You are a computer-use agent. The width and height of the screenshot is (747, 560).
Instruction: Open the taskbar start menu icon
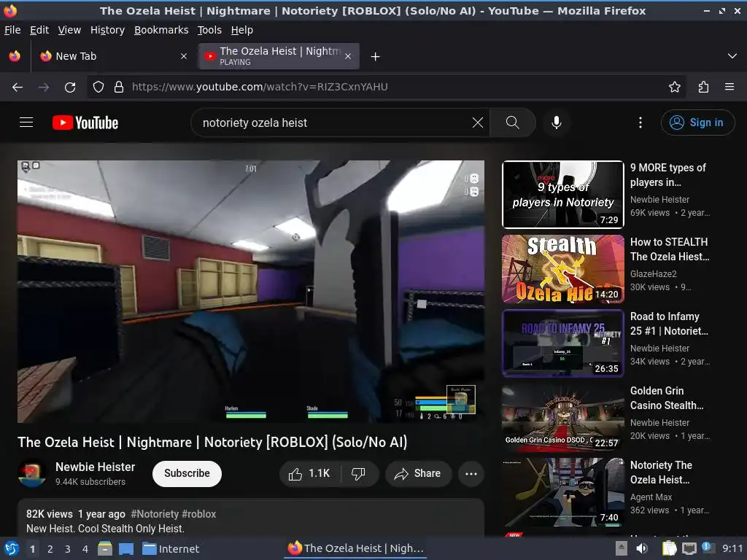pyautogui.click(x=11, y=548)
